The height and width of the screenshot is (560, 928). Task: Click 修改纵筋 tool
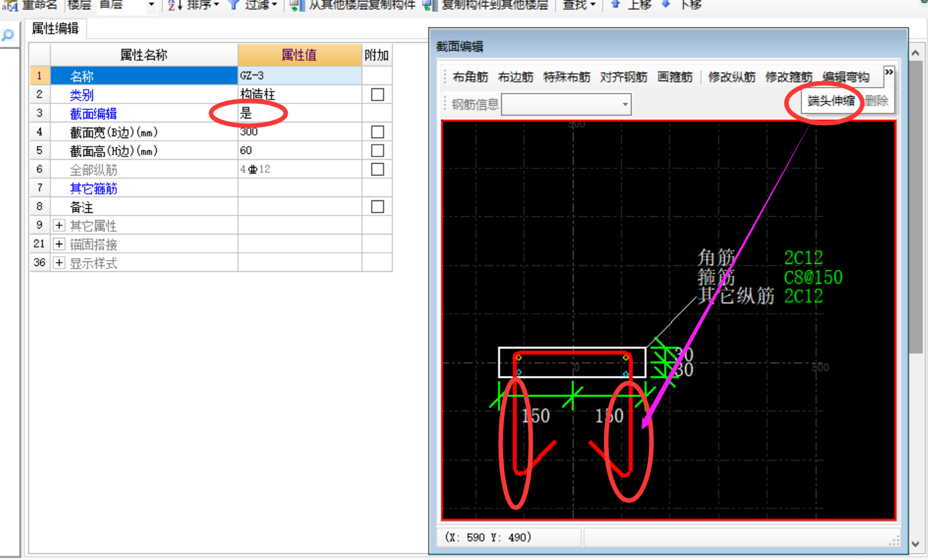click(x=732, y=77)
